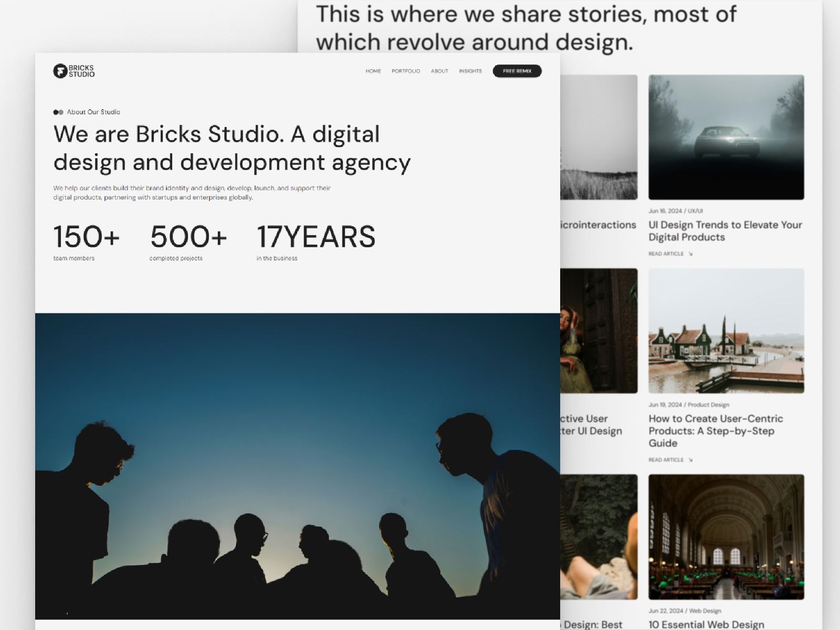Image resolution: width=840 pixels, height=630 pixels.
Task: Go to the PORTFOLIO section
Action: pyautogui.click(x=406, y=71)
